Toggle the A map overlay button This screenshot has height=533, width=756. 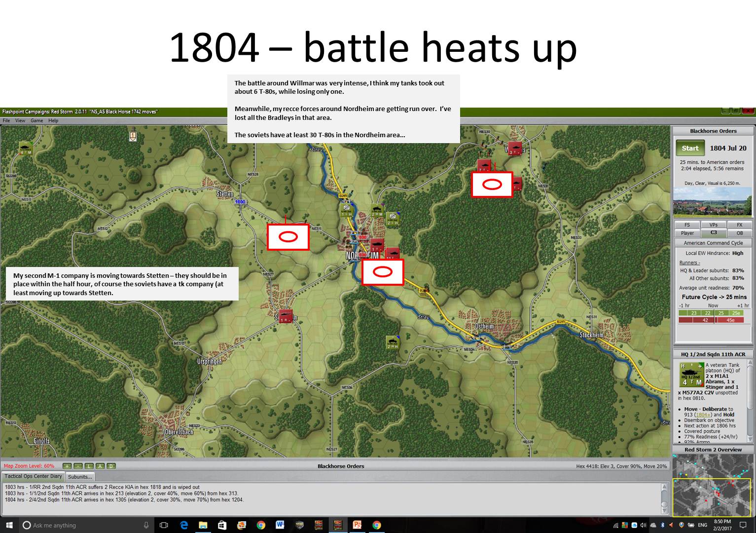100,466
